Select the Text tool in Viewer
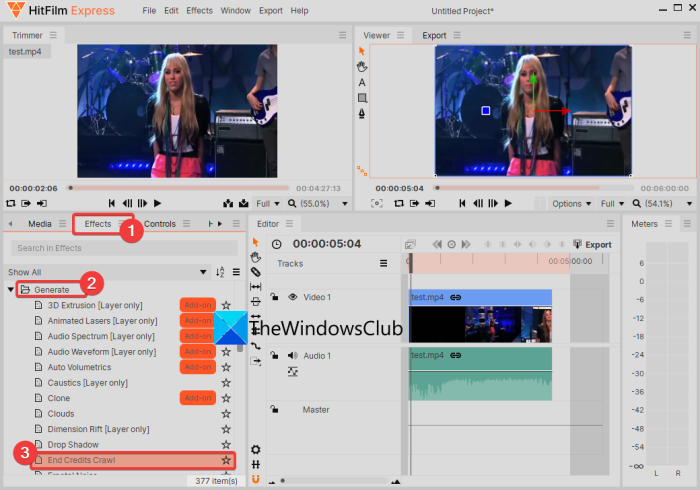The image size is (700, 490). pyautogui.click(x=362, y=82)
